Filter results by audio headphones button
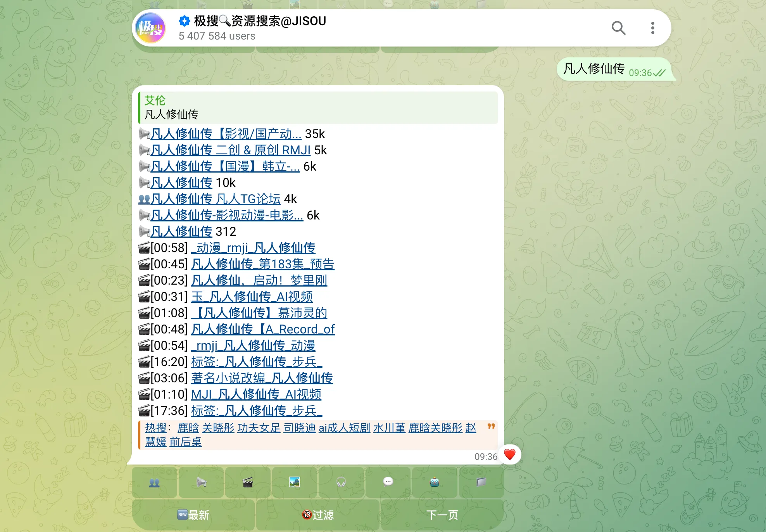Viewport: 766px width, 532px height. click(x=341, y=482)
